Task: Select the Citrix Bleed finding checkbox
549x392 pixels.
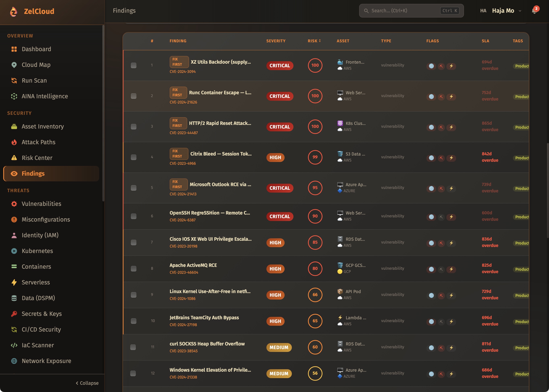Action: [133, 157]
